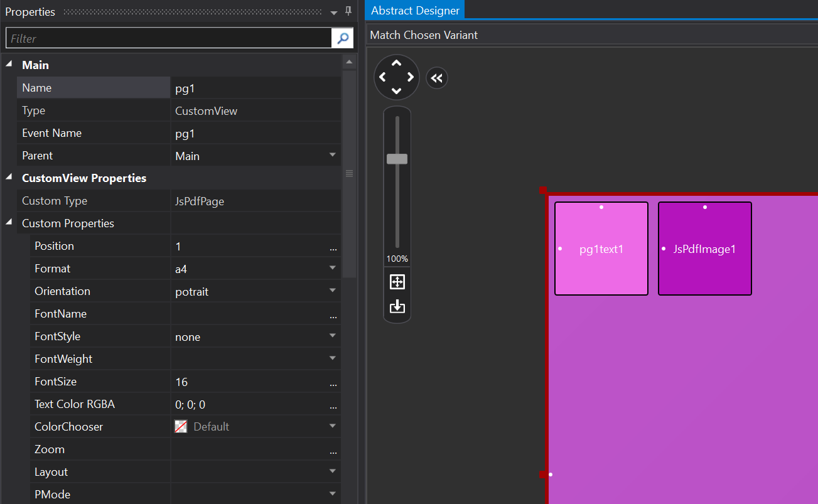Pan the designer left with the left arrow
This screenshot has height=504, width=818.
point(383,77)
